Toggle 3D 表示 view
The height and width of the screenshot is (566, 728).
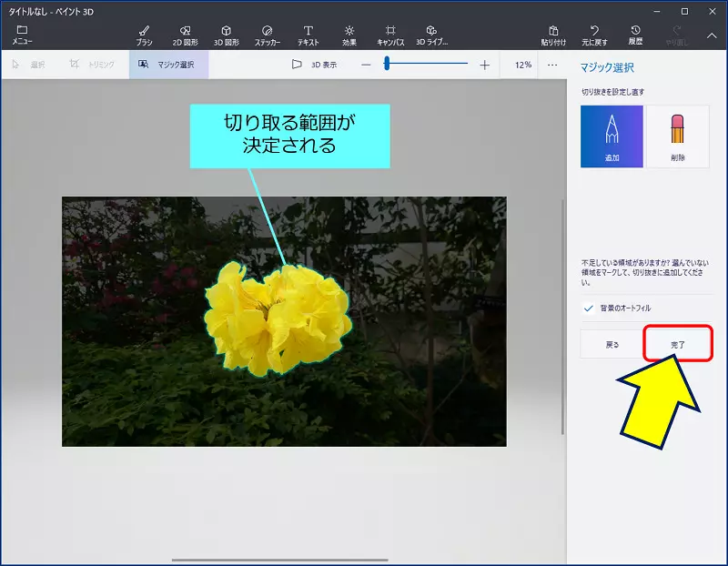coord(314,65)
